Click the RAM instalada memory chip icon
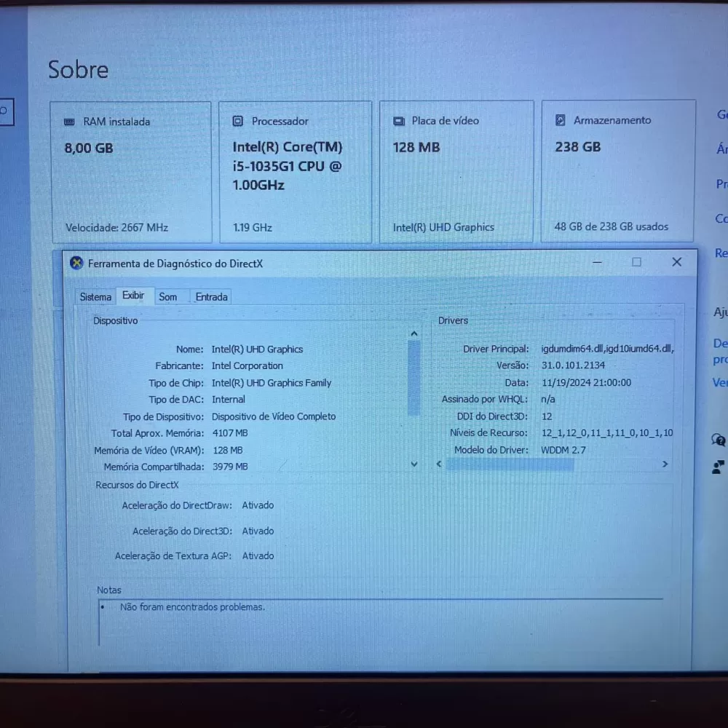Screen dimensions: 728x728 [x=69, y=122]
